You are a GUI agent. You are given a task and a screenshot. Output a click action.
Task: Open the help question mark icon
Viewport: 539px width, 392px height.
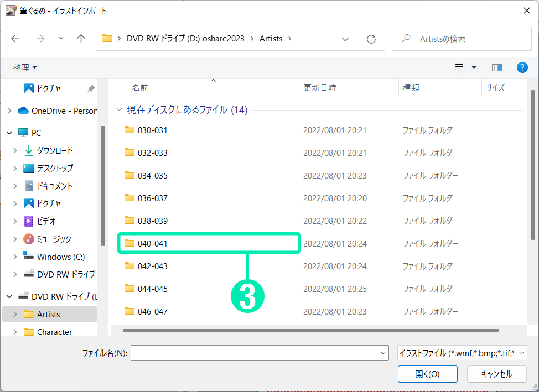(x=522, y=67)
